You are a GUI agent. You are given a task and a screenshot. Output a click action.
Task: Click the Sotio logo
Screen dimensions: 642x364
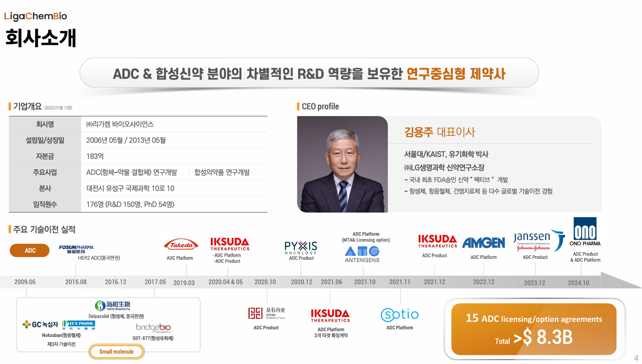coord(399,314)
